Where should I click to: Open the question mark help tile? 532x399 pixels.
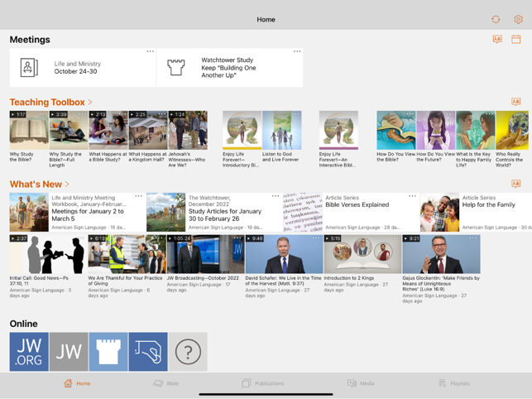click(x=188, y=352)
